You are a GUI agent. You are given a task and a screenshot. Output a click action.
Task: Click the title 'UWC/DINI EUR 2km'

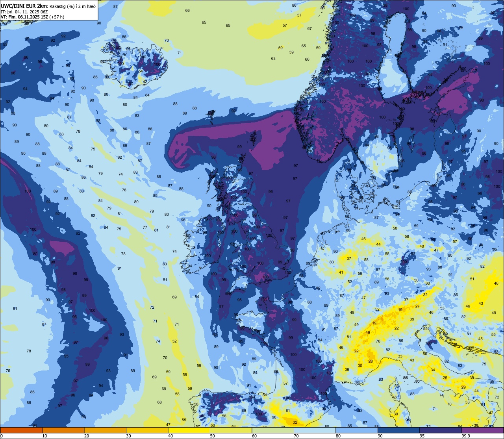click(24, 6)
